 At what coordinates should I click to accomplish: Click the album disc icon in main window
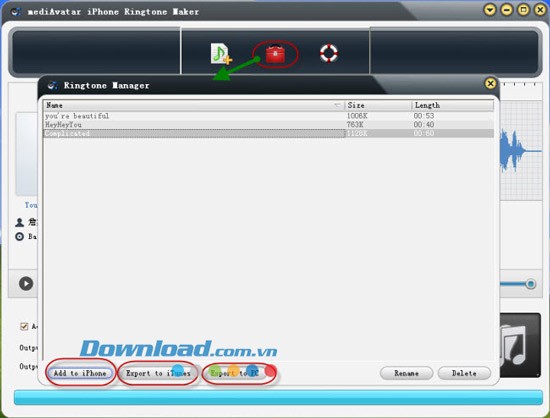[20, 236]
